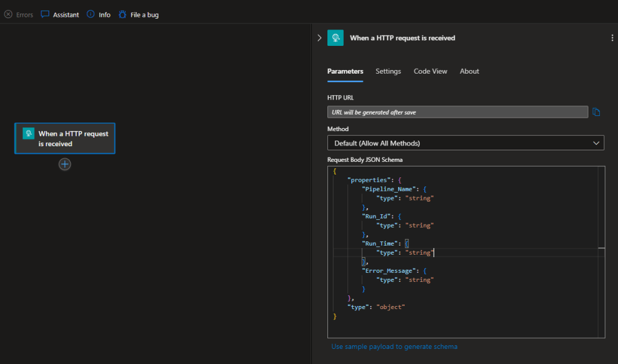
Task: Click the trigger icon on the canvas node
Action: (28, 134)
